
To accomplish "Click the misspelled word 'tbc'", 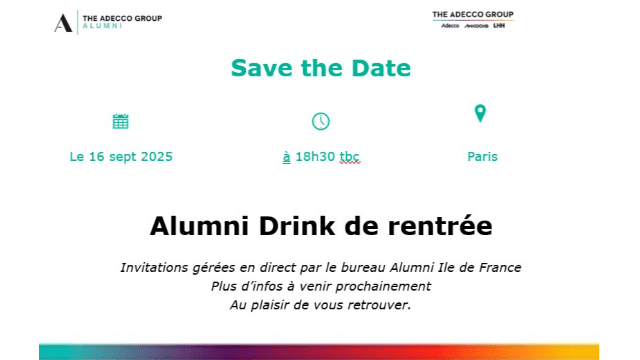I will click(349, 157).
